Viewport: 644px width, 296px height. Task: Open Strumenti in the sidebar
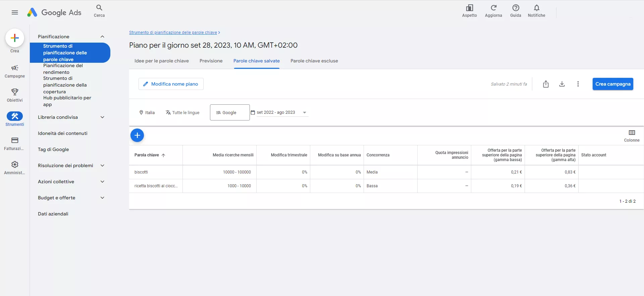click(15, 119)
